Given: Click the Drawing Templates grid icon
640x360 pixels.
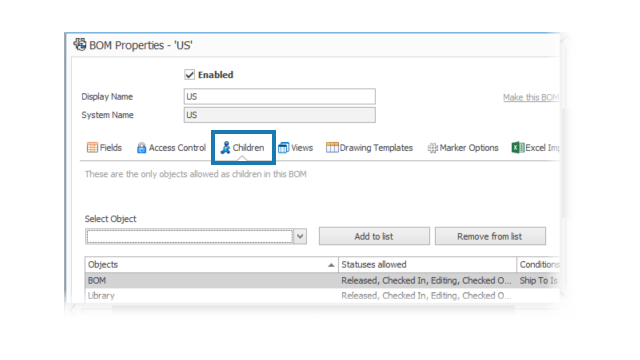Looking at the screenshot, I should [x=332, y=147].
